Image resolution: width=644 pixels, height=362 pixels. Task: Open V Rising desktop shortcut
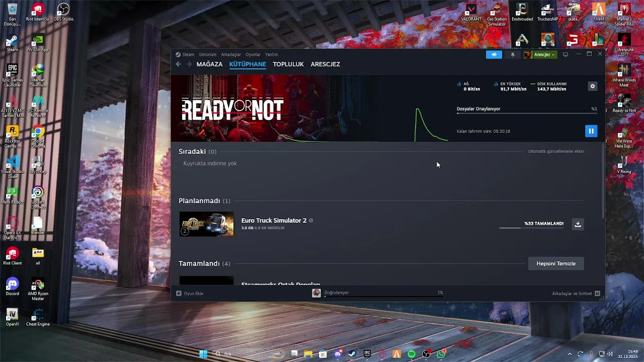point(624,165)
